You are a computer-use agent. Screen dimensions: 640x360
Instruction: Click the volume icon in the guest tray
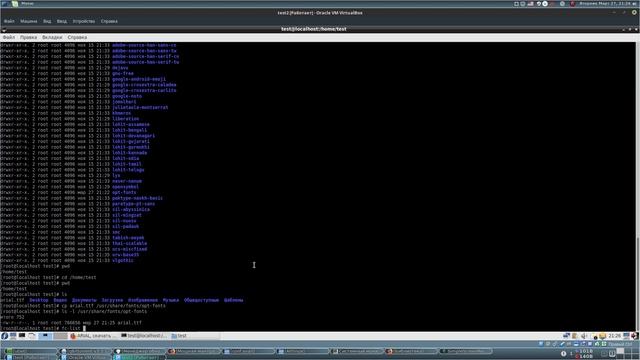point(584,336)
